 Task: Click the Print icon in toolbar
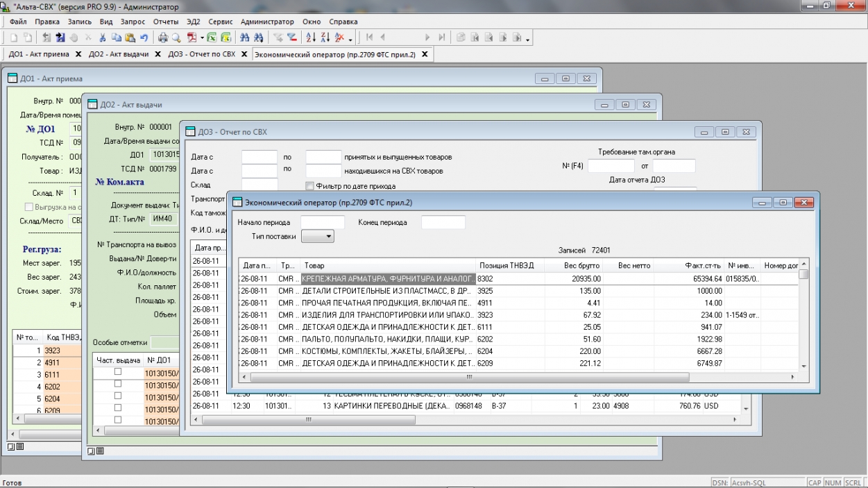[163, 38]
